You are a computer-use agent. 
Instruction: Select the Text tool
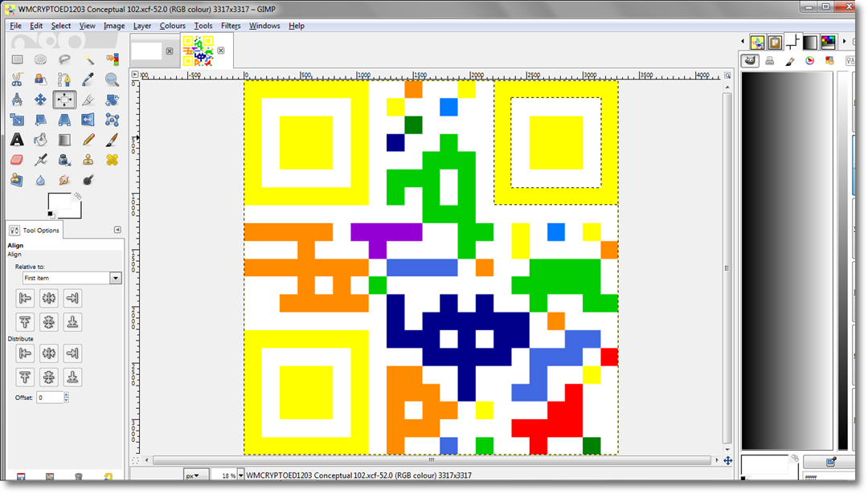coord(17,140)
